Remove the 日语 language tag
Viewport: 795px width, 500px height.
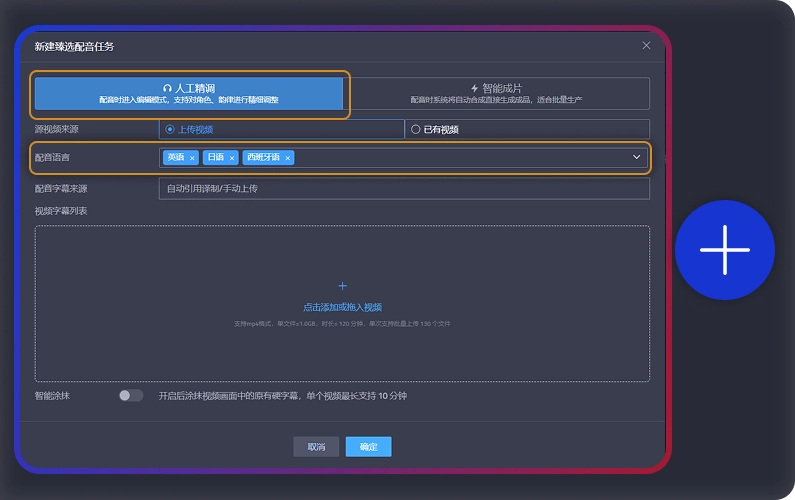(232, 158)
